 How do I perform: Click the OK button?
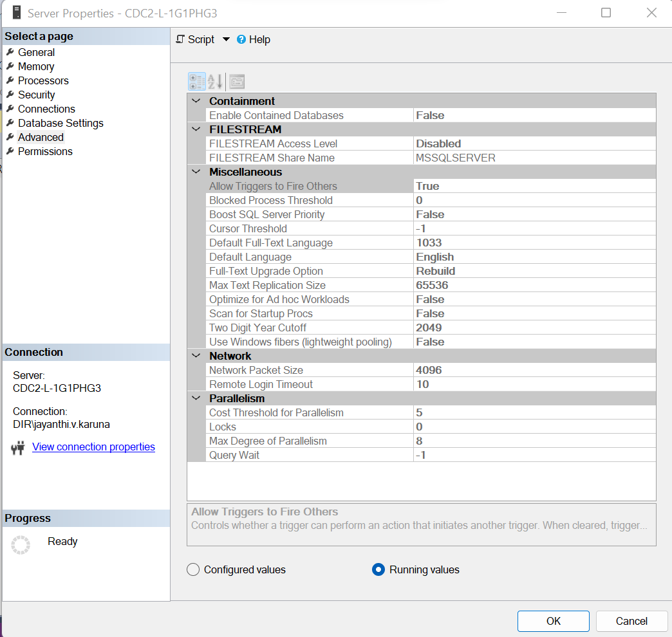click(x=554, y=621)
